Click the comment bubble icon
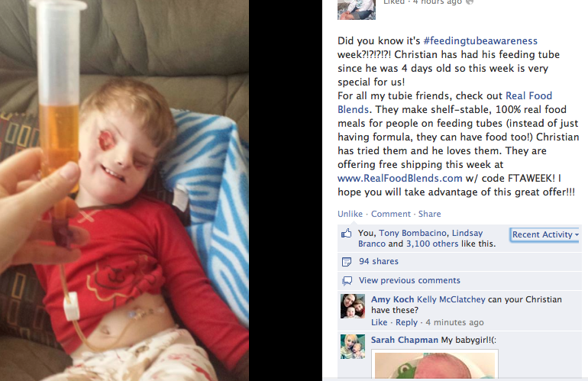 pyautogui.click(x=347, y=280)
